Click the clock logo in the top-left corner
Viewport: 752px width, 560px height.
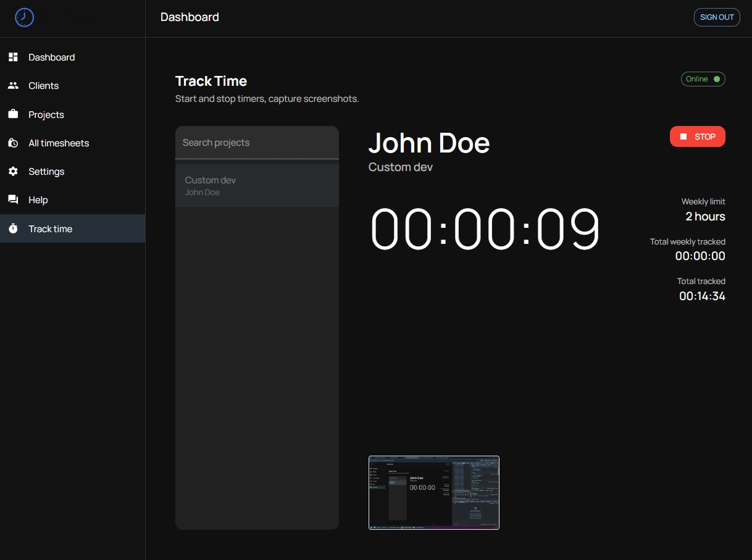point(24,17)
